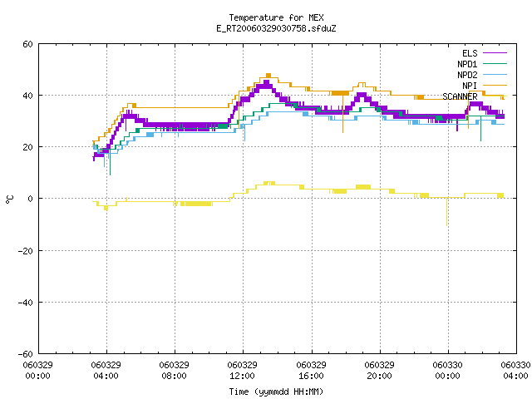Click the y-axis label 20
Image resolution: width=532 pixels, height=399 pixels.
[27, 147]
